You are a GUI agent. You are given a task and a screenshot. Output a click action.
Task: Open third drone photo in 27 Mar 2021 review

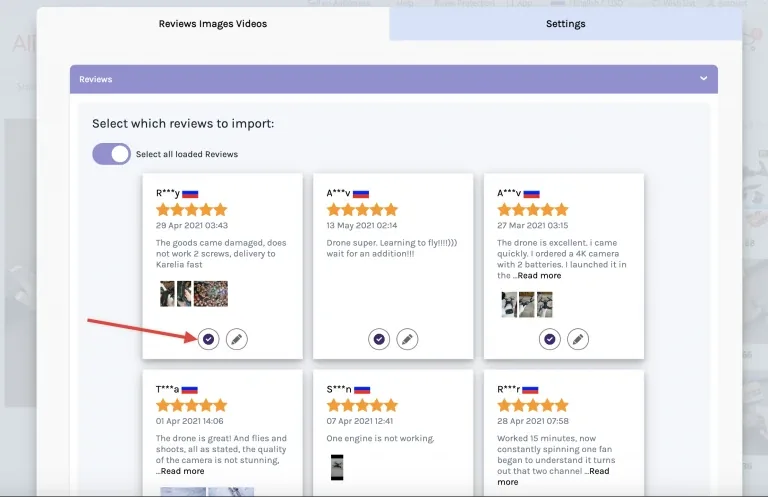(x=545, y=304)
